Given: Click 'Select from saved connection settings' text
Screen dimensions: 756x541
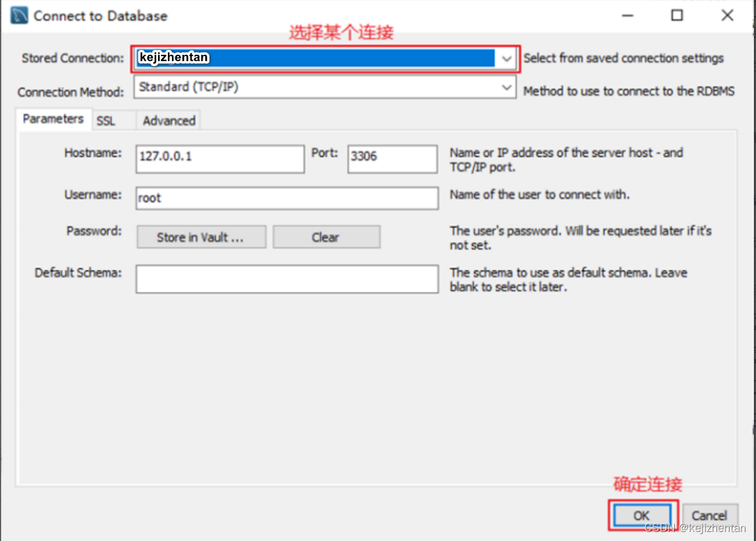Looking at the screenshot, I should point(624,58).
